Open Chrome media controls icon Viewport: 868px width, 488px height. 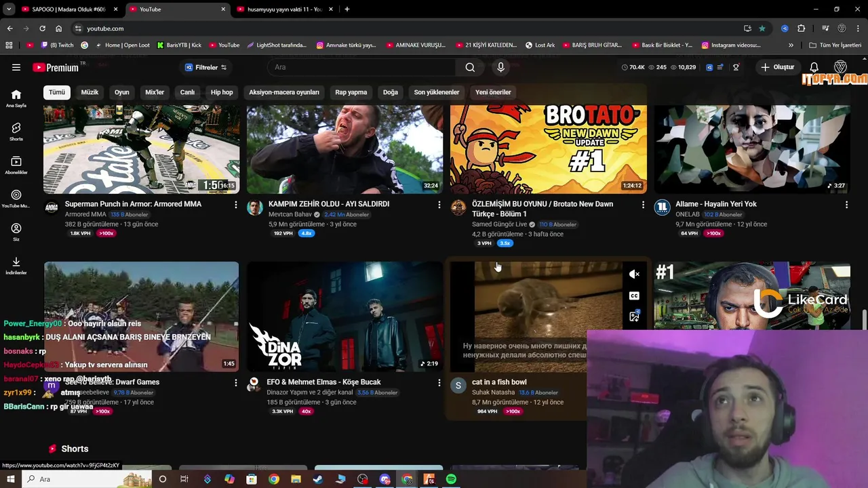[x=825, y=28]
